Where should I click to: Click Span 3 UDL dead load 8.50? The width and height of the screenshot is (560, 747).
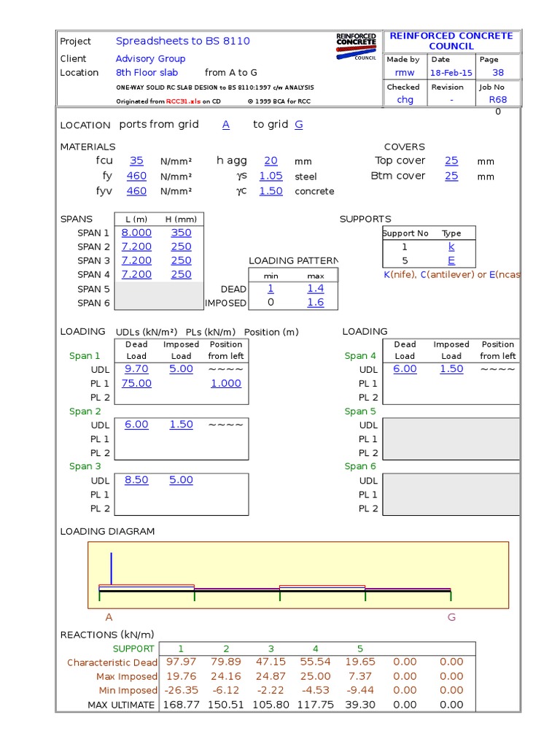[x=136, y=480]
